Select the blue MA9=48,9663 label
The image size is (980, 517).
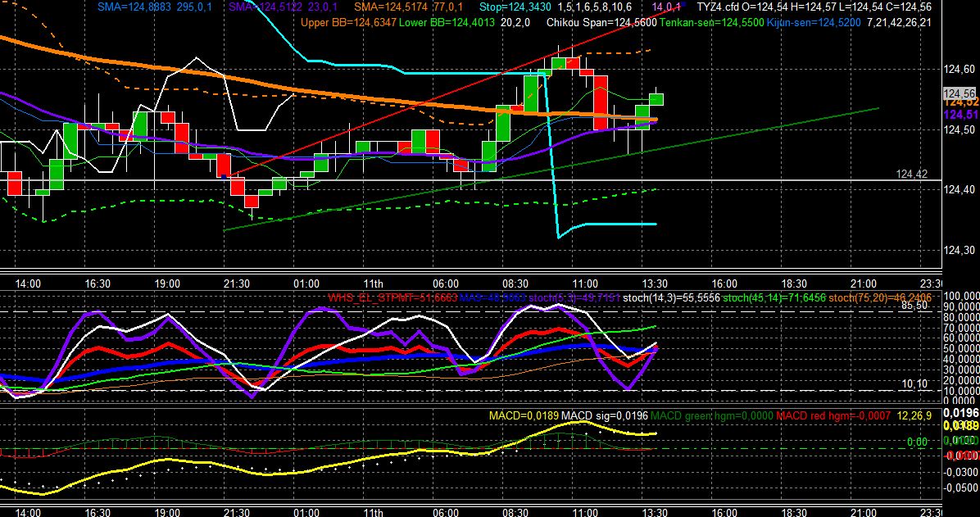(492, 298)
